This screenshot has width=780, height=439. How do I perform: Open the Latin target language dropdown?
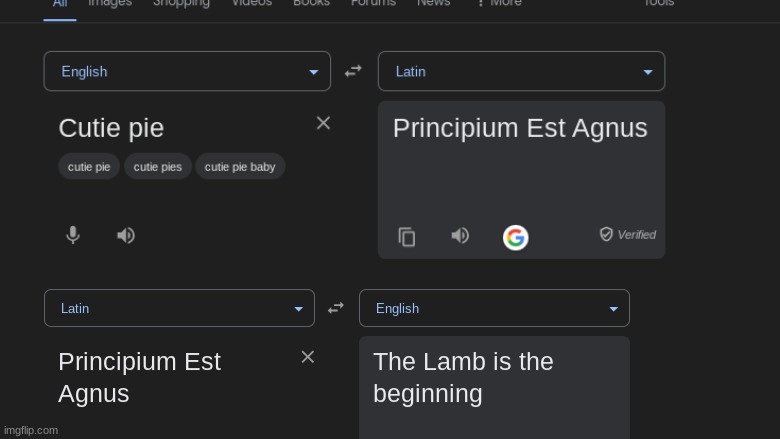click(521, 71)
